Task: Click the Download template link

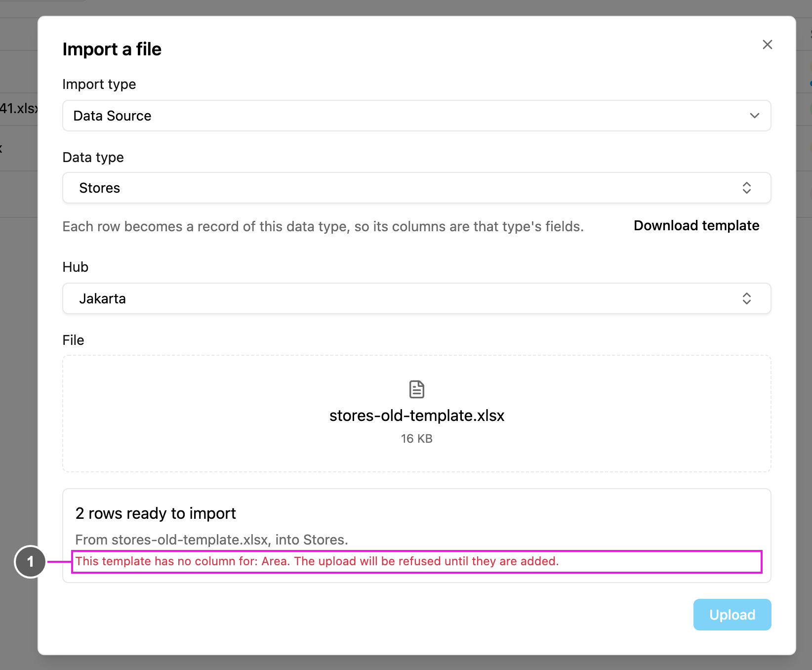Action: 696,226
